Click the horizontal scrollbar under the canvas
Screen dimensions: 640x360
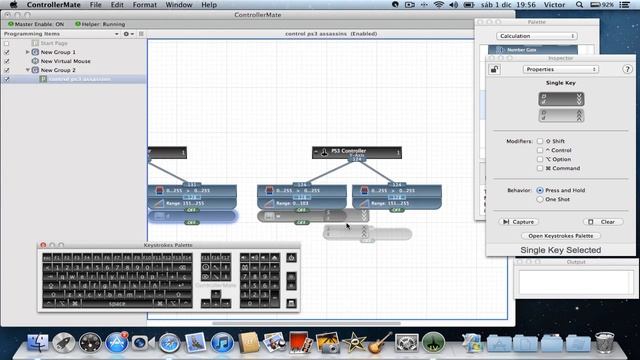[306, 323]
